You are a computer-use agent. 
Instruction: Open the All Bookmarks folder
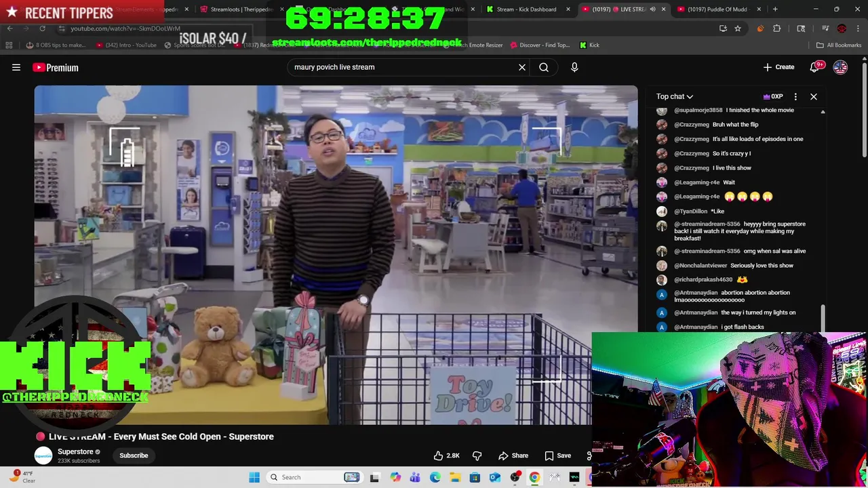838,45
